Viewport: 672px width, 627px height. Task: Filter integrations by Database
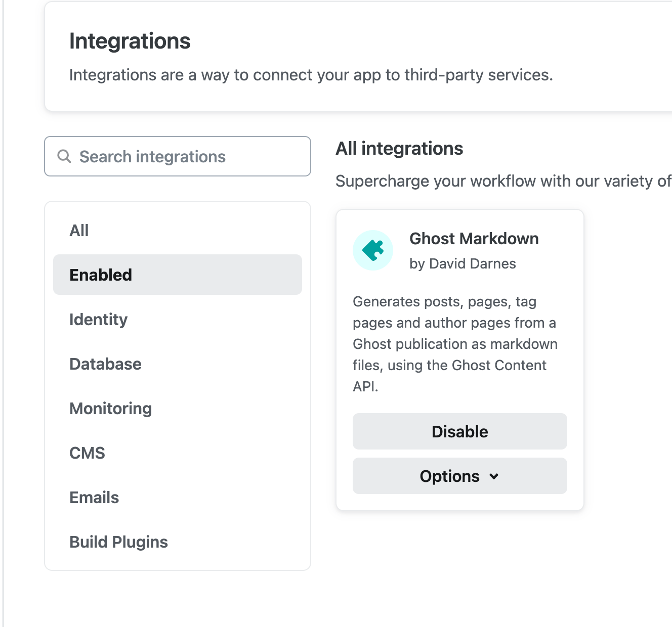(105, 364)
